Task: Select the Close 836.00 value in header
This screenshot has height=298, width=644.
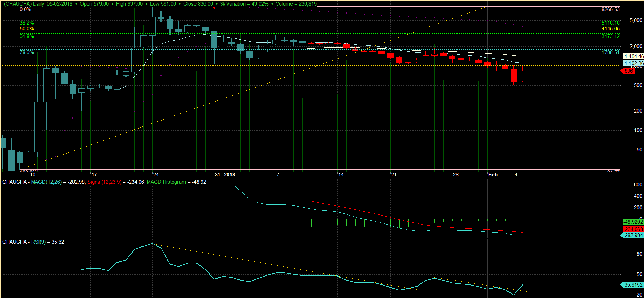Action: point(198,4)
